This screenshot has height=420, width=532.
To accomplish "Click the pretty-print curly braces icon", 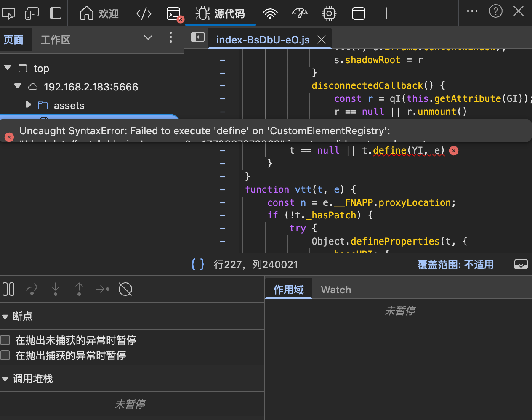I will [198, 264].
